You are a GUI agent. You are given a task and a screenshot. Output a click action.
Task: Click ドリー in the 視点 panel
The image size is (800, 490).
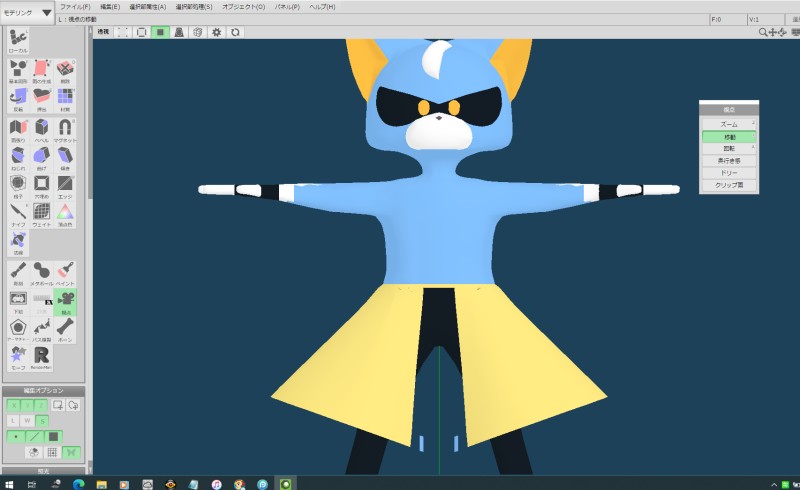click(x=729, y=173)
